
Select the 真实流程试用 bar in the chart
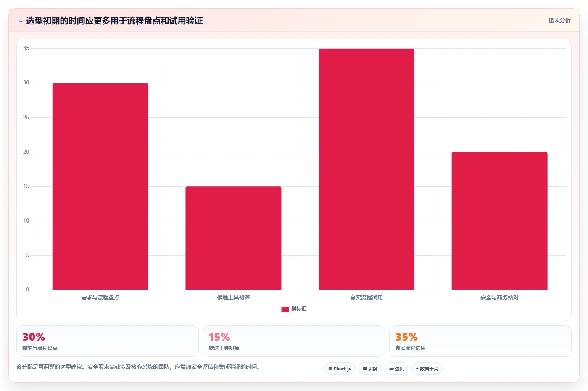point(367,169)
